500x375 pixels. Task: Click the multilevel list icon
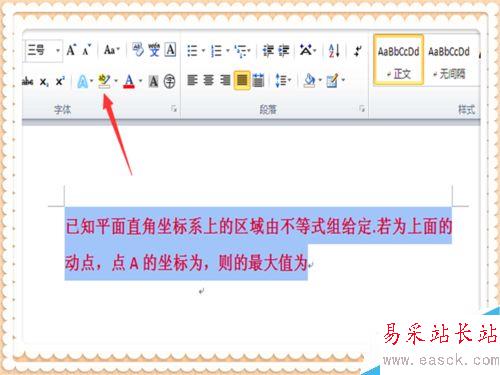[241, 51]
